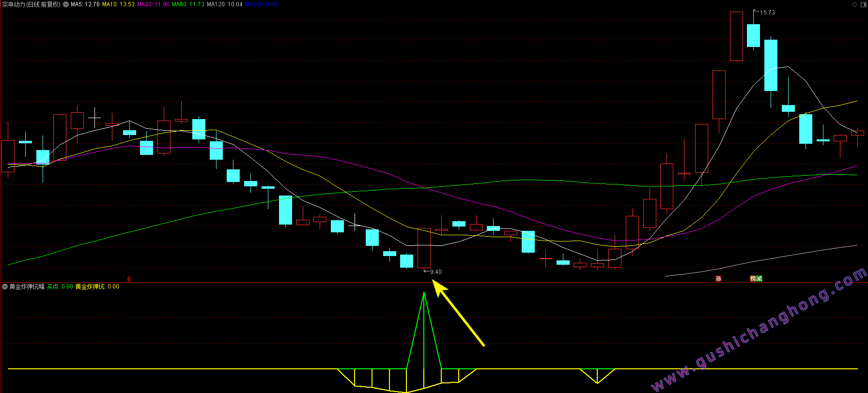
Task: Select the MA120: 10.04 label
Action: tap(224, 4)
